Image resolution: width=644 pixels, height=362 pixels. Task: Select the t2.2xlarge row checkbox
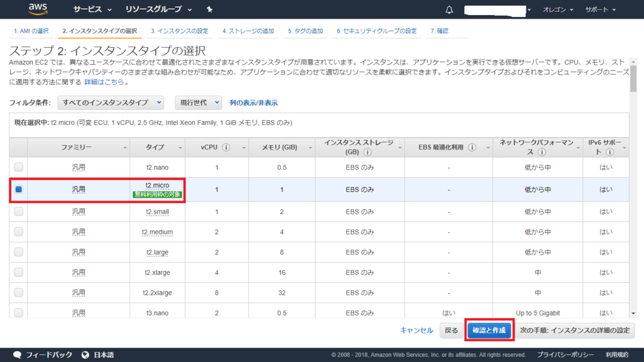pyautogui.click(x=18, y=292)
